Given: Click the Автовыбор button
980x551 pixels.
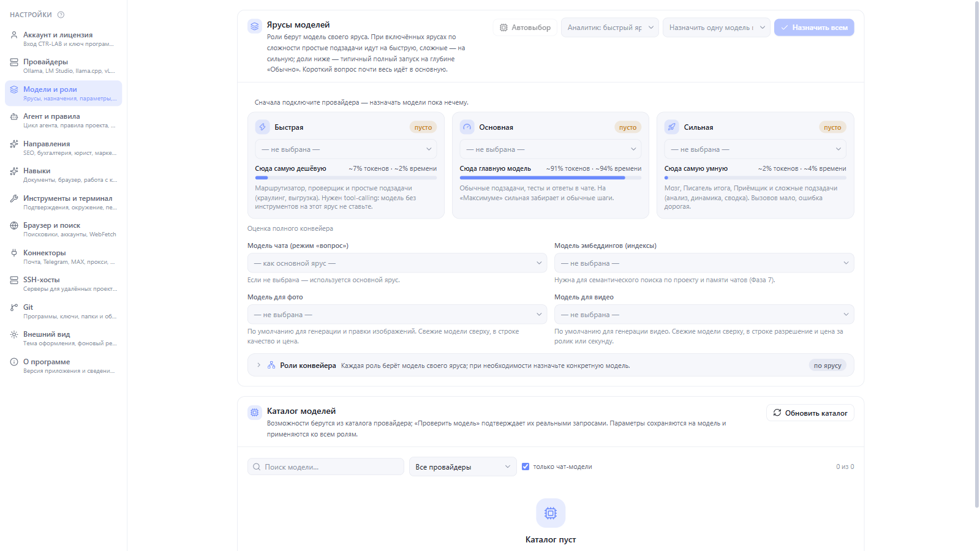Looking at the screenshot, I should coord(525,28).
